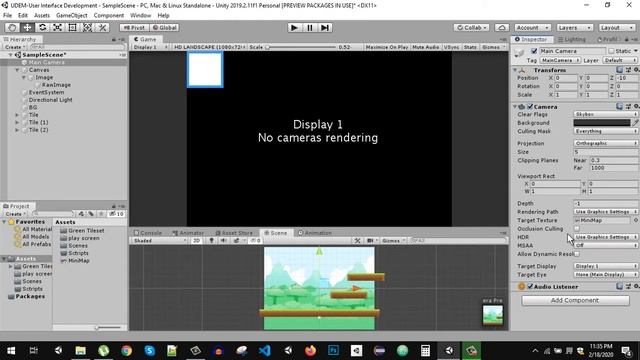The width and height of the screenshot is (640, 360).
Task: Toggle Occlusion Culling checkbox
Action: (576, 229)
